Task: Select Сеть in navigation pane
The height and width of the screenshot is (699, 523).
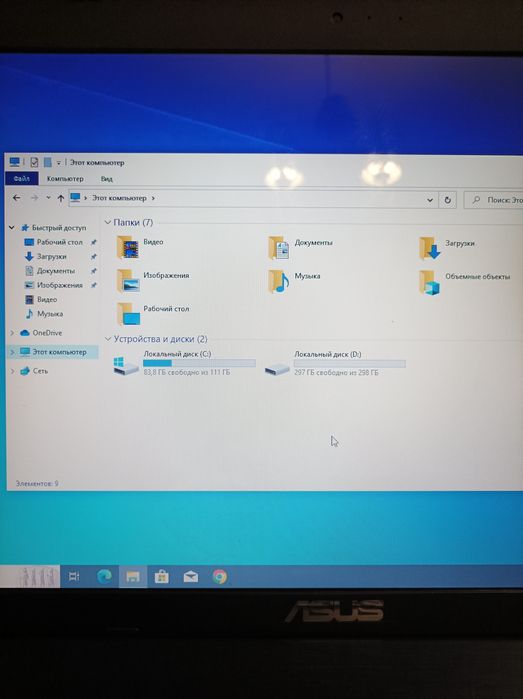Action: pos(34,370)
